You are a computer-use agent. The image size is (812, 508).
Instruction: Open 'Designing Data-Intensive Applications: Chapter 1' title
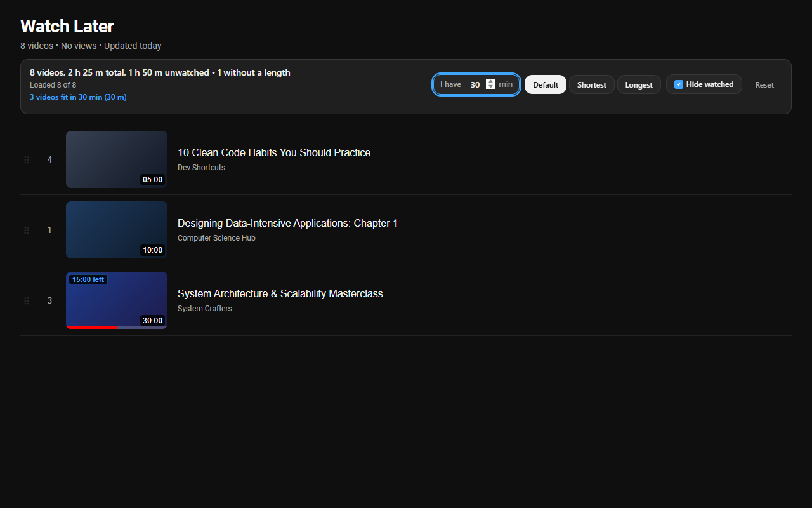coord(288,223)
